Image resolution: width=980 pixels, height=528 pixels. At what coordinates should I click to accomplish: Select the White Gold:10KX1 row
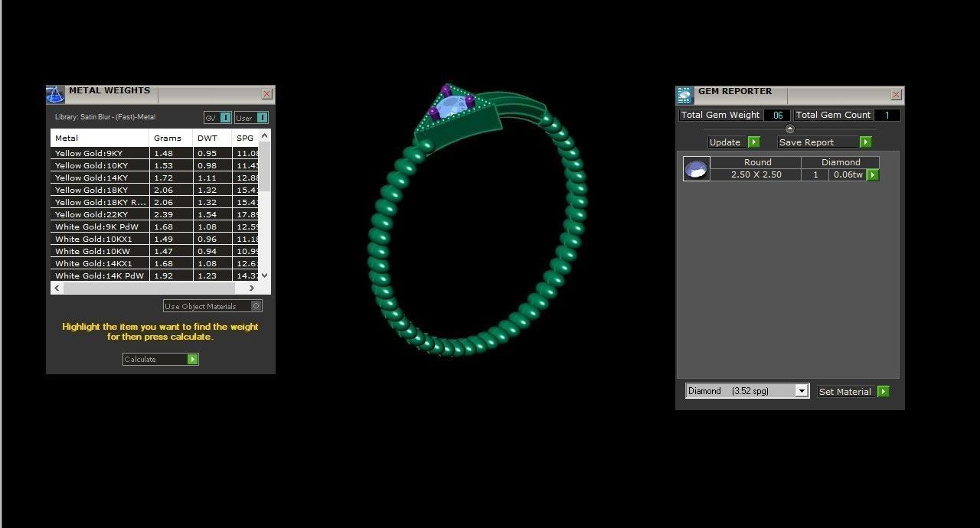[x=155, y=239]
